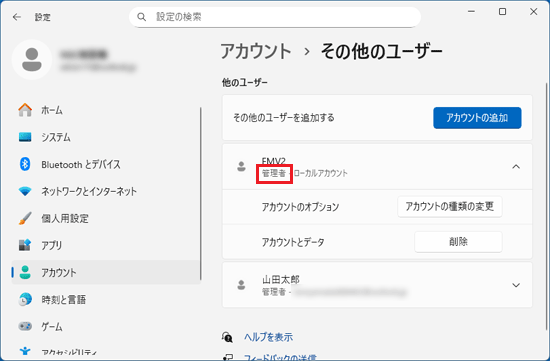
Task: Click the user icon beside FMV2
Action: [241, 166]
